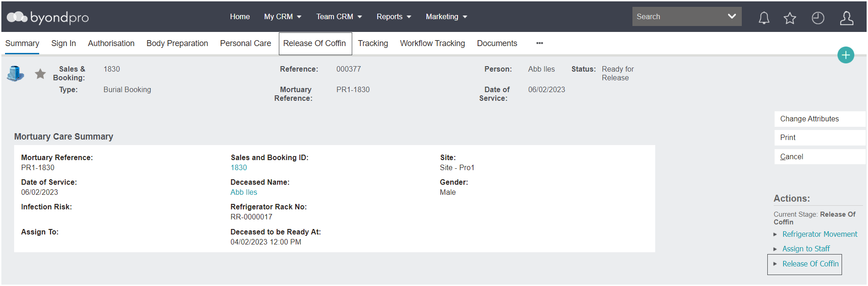Viewport: 868px width, 286px height.
Task: Click the Ready for Release status text
Action: coord(618,73)
